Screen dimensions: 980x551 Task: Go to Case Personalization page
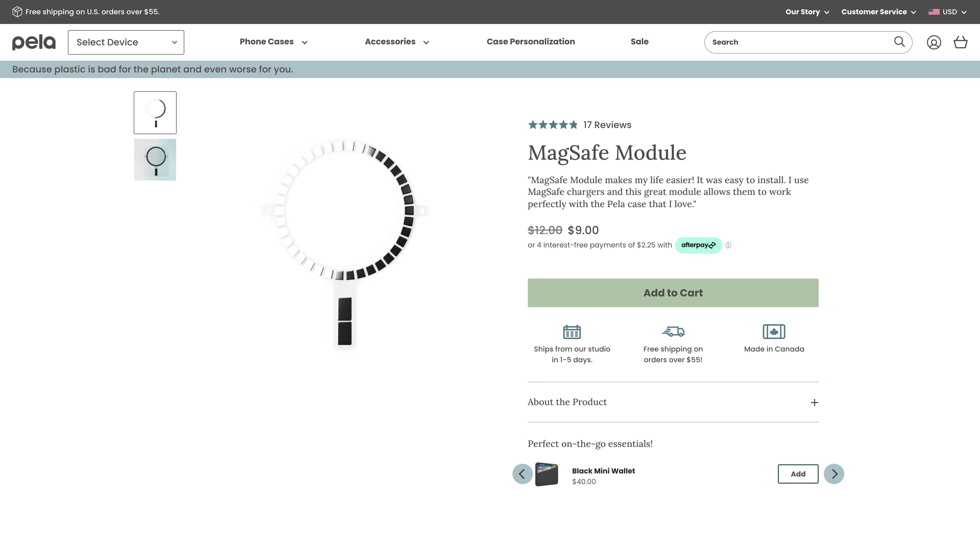pyautogui.click(x=530, y=42)
